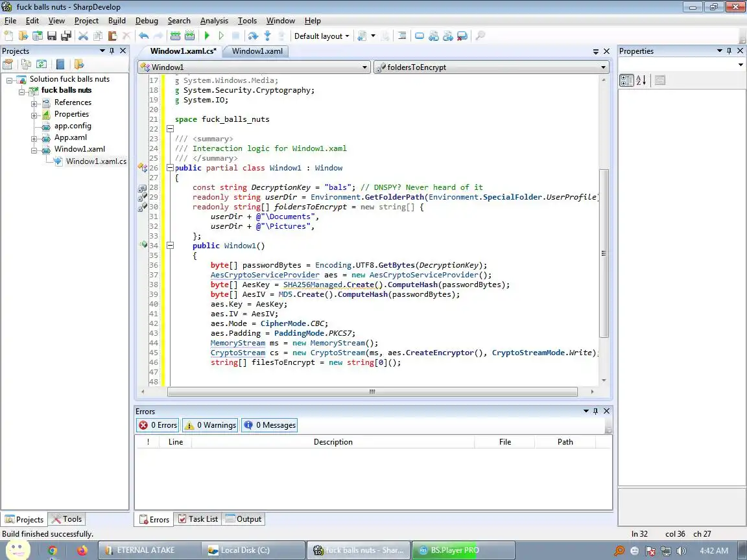
Task: Switch to the Window1.xaml editor tab
Action: 257,51
